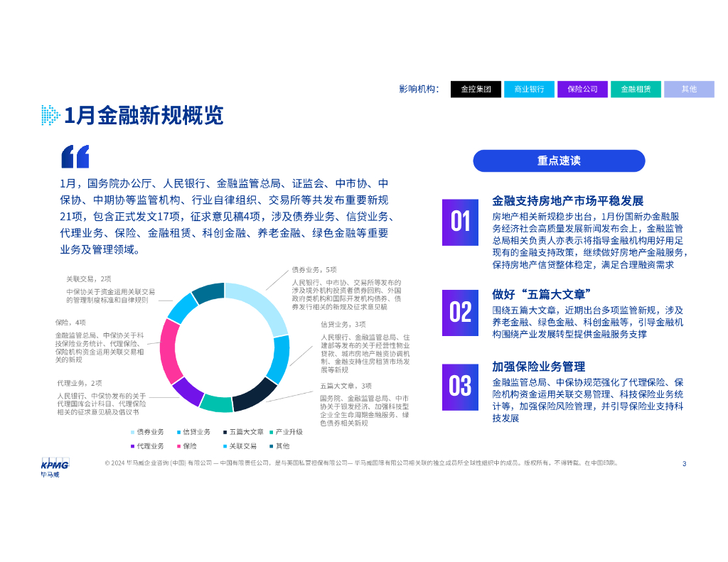Image resolution: width=728 pixels, height=562 pixels.
Task: Click the 02 number badge
Action: tap(460, 313)
